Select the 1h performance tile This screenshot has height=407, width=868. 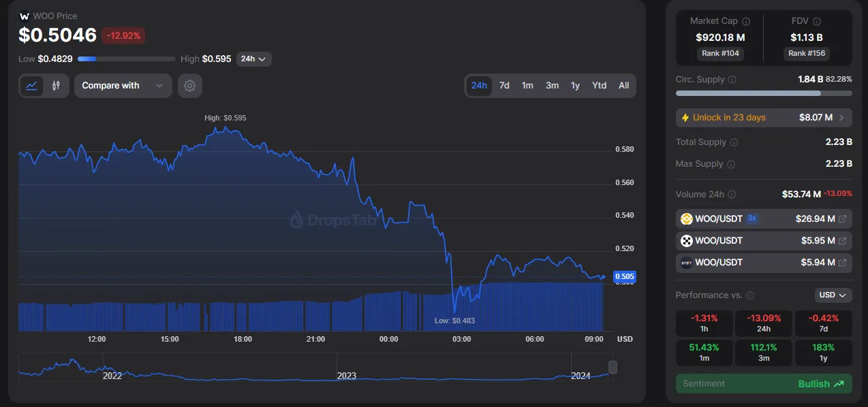coord(704,323)
